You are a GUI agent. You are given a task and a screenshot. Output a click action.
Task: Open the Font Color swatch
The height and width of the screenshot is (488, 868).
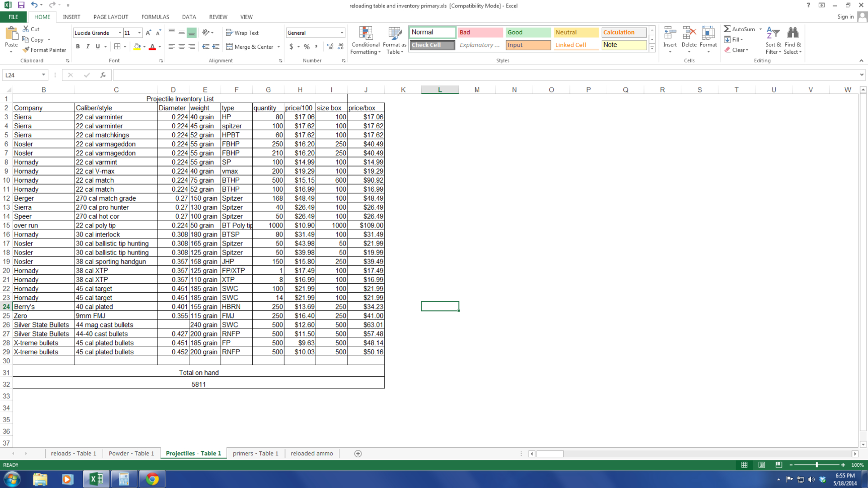pos(153,46)
